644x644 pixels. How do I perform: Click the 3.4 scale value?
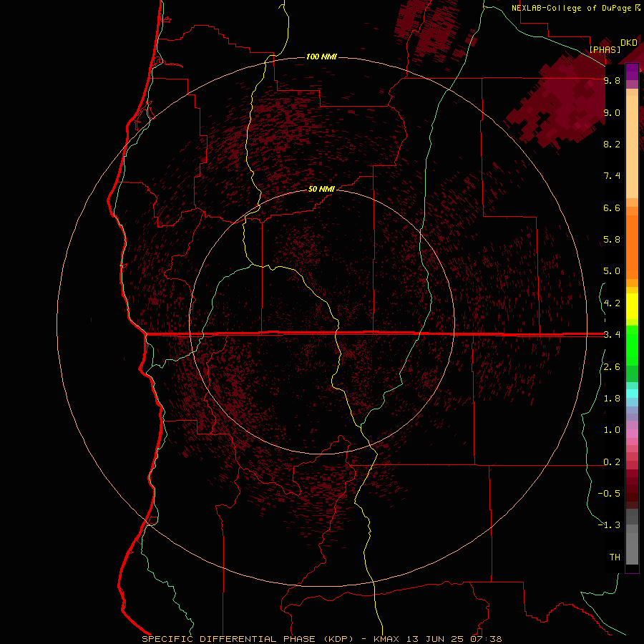tap(612, 335)
